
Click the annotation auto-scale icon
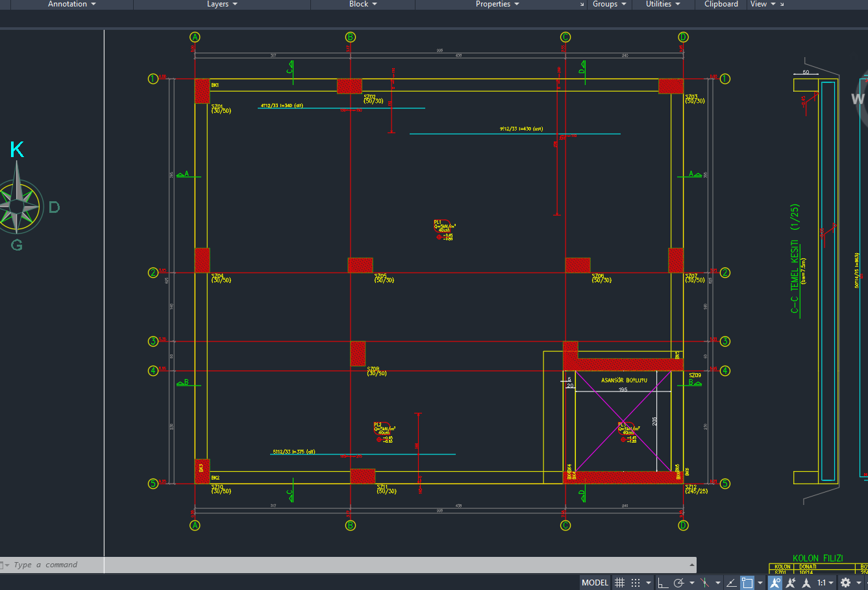790,583
